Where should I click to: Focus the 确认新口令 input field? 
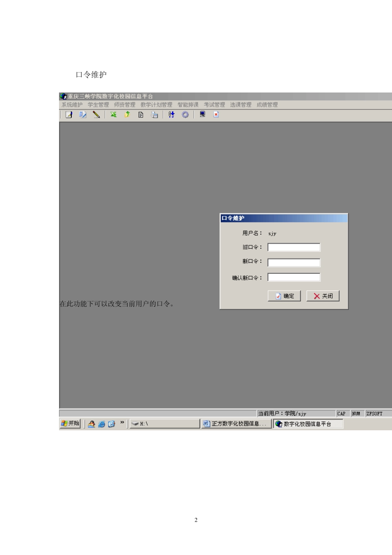[294, 277]
